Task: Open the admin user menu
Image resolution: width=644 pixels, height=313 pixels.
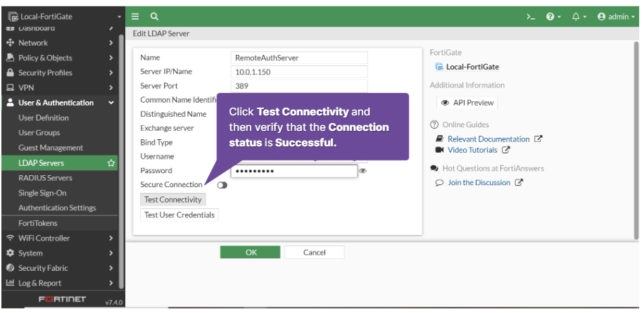Action: (616, 17)
